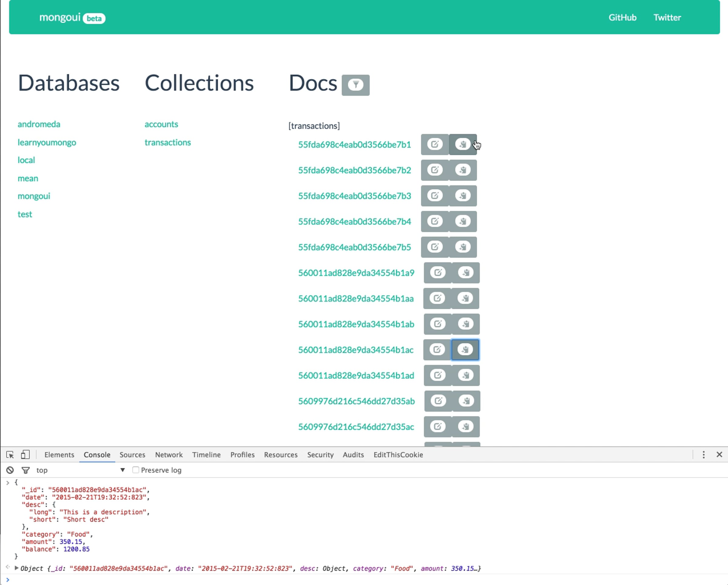
Task: Copy document 560011ad828e9da34554b1aa to clipboard
Action: 465,298
